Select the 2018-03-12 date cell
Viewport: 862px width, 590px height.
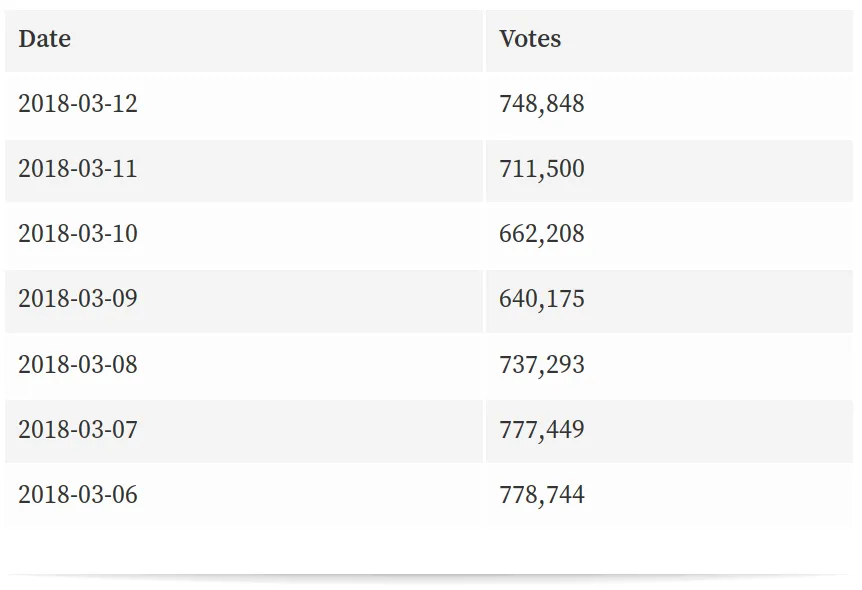[78, 104]
